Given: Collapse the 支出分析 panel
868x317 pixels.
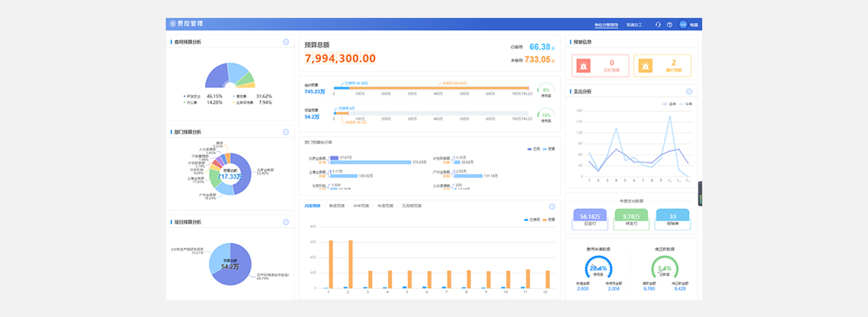Looking at the screenshot, I should click(689, 91).
